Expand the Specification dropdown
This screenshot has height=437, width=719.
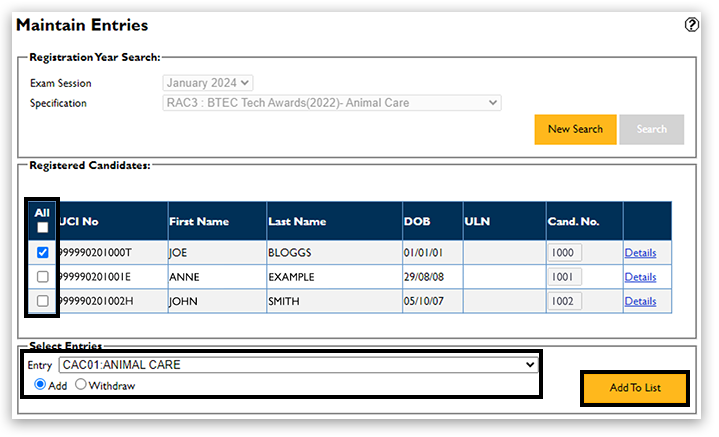click(x=332, y=103)
